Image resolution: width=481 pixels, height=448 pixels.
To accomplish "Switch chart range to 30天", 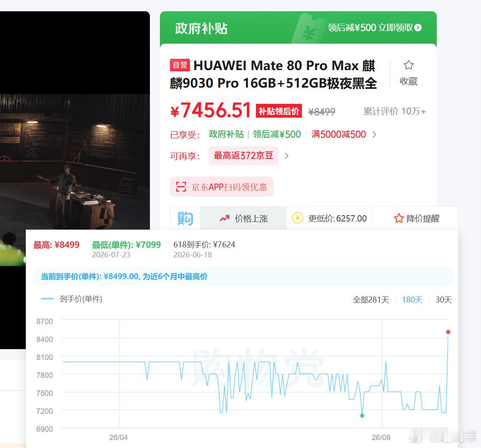I will click(x=443, y=300).
